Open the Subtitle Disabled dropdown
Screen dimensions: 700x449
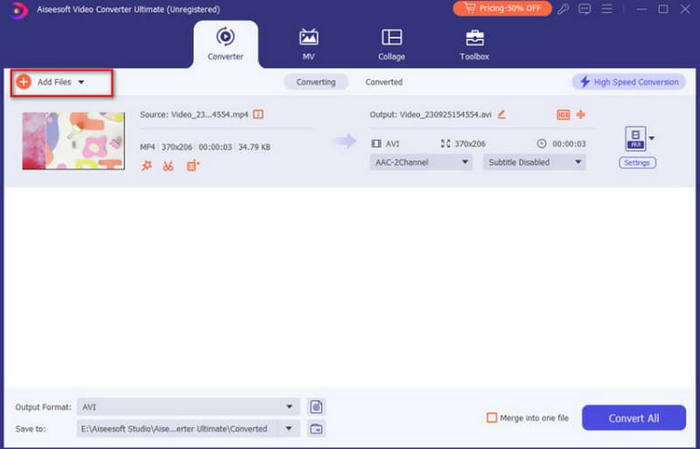[x=534, y=162]
